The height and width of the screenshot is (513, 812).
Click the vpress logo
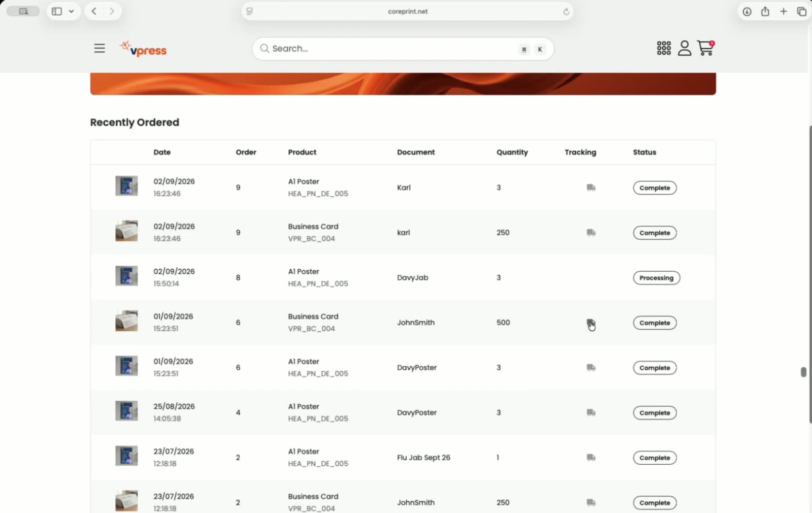[x=143, y=49]
